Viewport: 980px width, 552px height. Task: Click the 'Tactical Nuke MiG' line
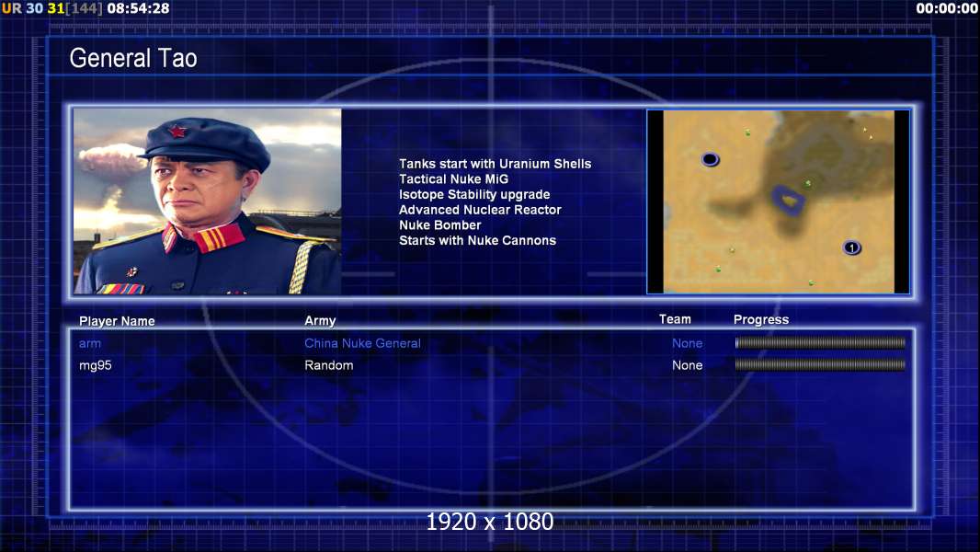(454, 178)
